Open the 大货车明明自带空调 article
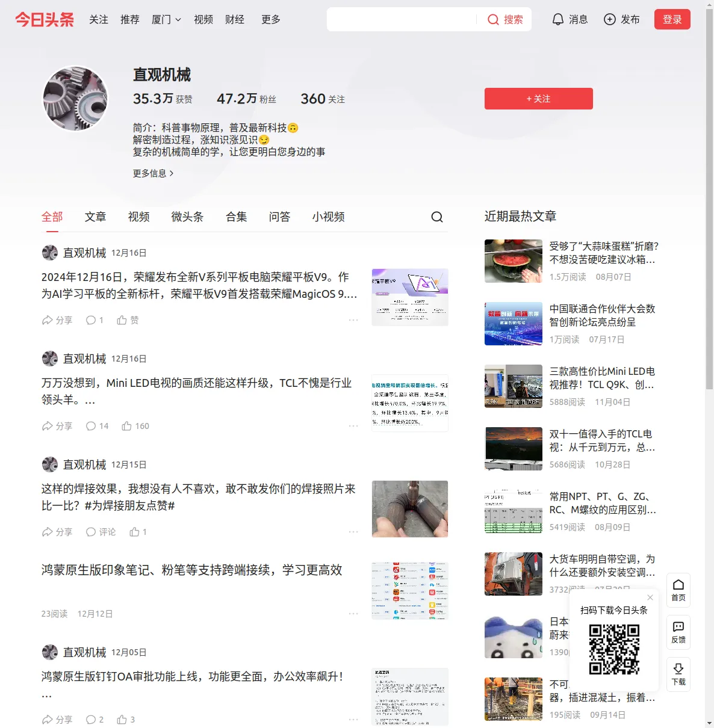Image resolution: width=714 pixels, height=728 pixels. (603, 566)
